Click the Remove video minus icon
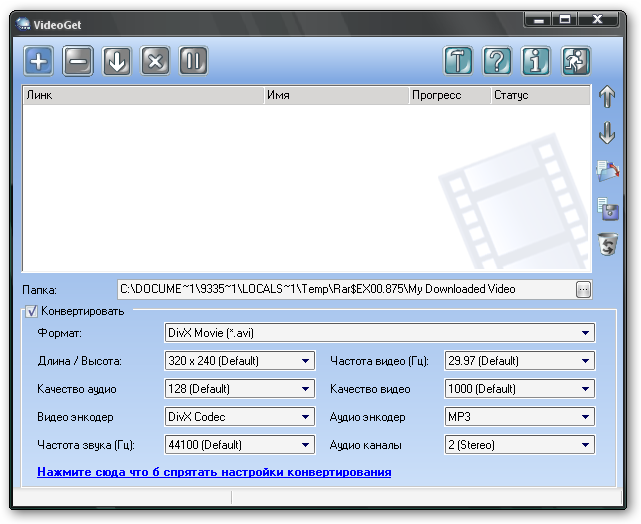This screenshot has height=524, width=641. coord(78,61)
